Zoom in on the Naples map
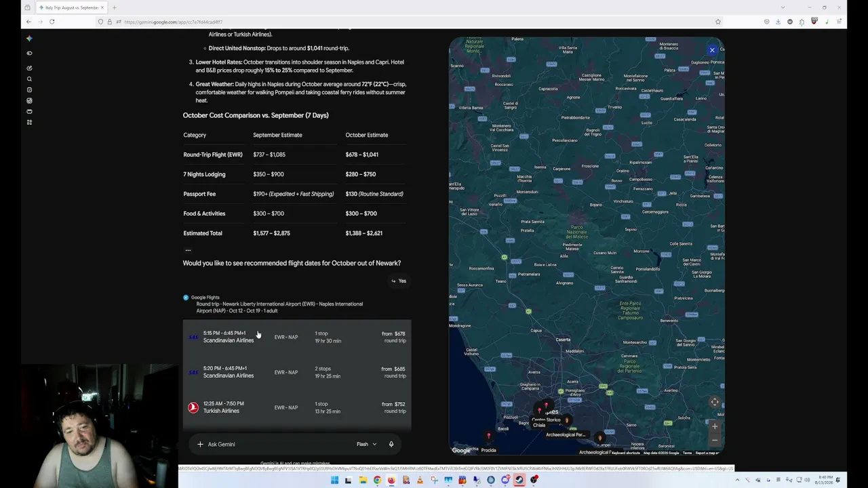Viewport: 868px width, 488px height. click(715, 426)
